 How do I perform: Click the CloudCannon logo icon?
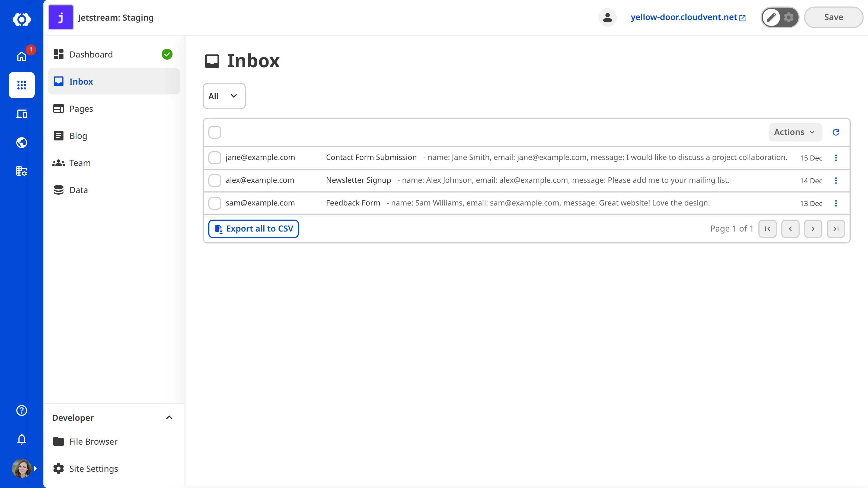click(x=22, y=19)
